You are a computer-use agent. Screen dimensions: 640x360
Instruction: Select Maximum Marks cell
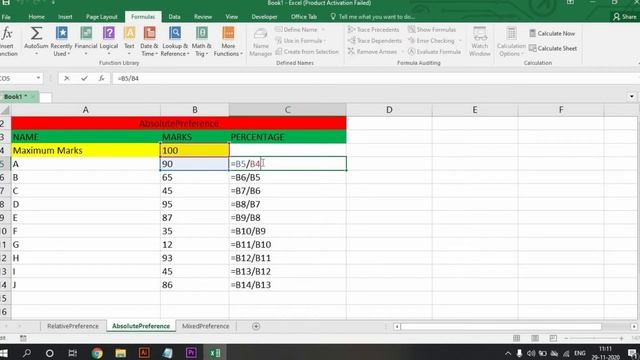coord(86,150)
